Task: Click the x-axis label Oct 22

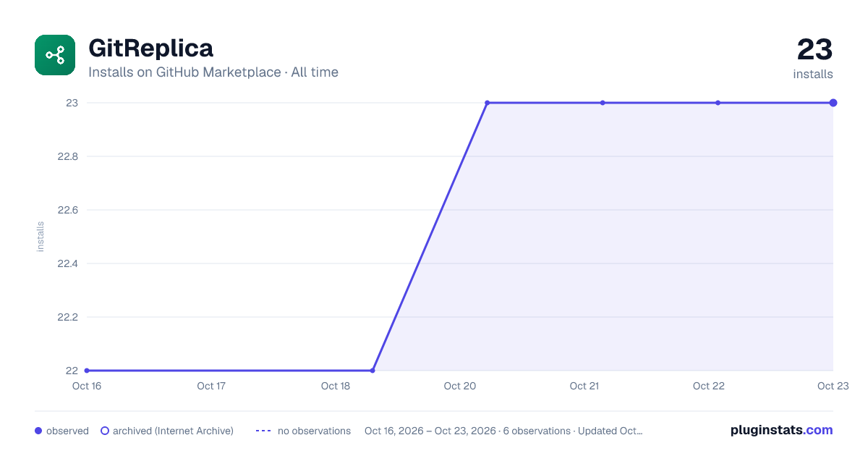Action: pos(709,386)
